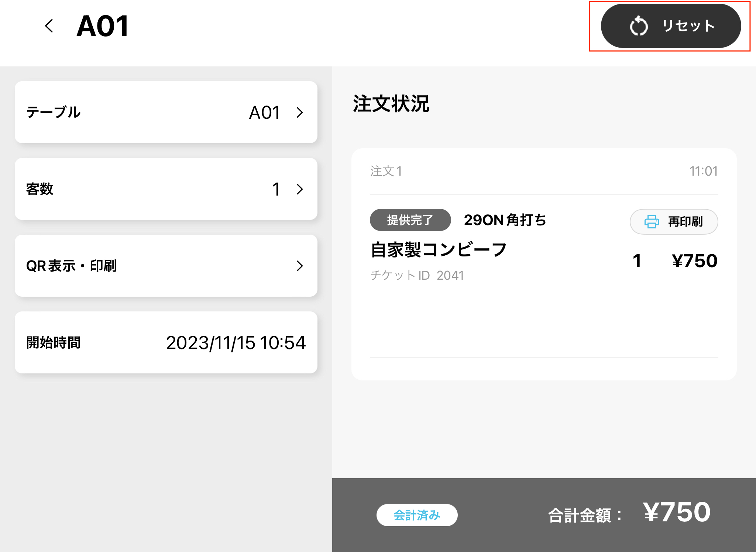Tap the 客数 label
This screenshot has width=756, height=552.
(x=40, y=189)
